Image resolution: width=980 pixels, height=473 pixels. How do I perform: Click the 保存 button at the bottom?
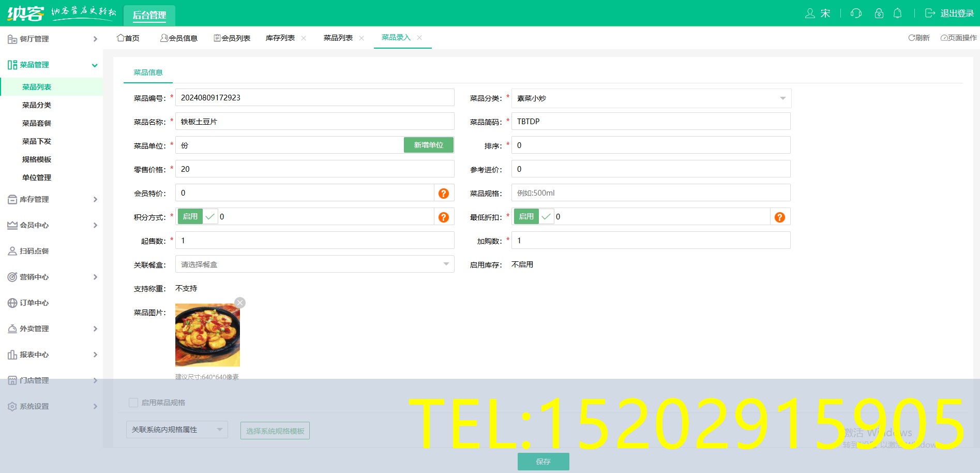[543, 462]
